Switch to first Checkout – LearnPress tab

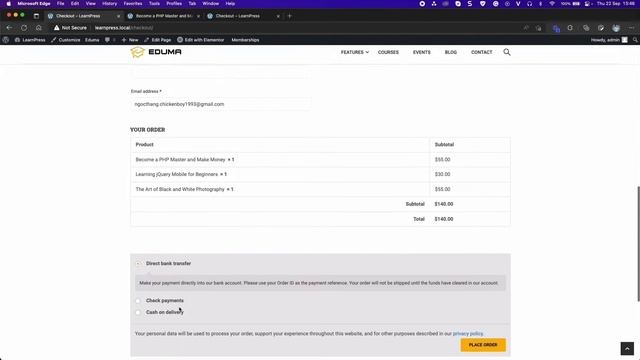pyautogui.click(x=83, y=16)
